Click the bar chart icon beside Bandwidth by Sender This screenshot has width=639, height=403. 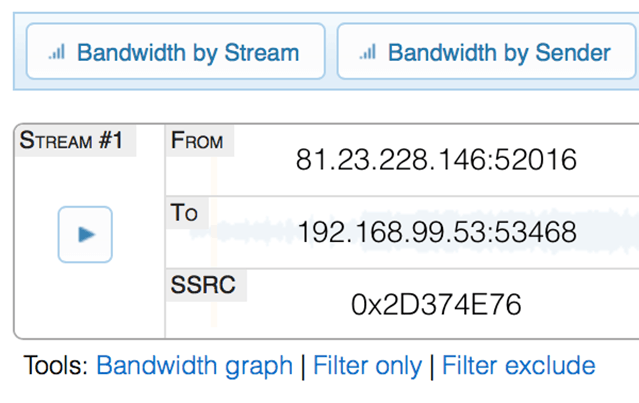(368, 52)
